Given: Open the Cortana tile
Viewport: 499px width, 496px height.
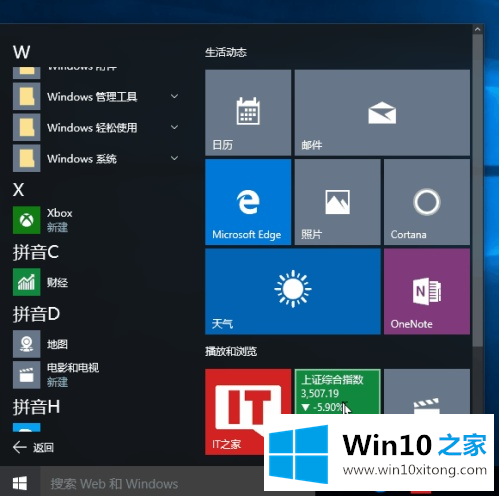Looking at the screenshot, I should point(427,202).
